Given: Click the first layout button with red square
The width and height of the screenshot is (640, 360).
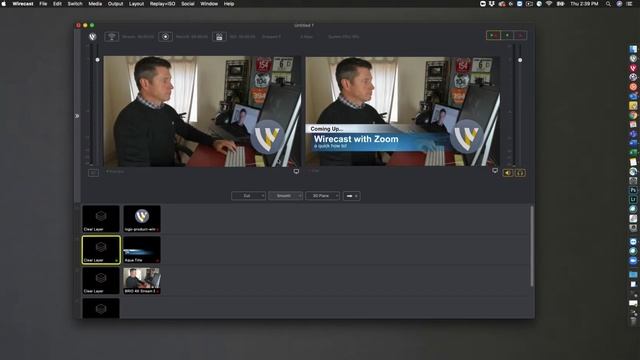Looking at the screenshot, I should pyautogui.click(x=493, y=36).
